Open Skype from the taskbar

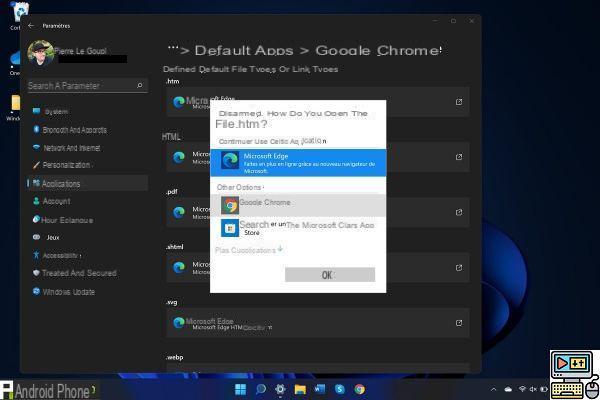340,389
